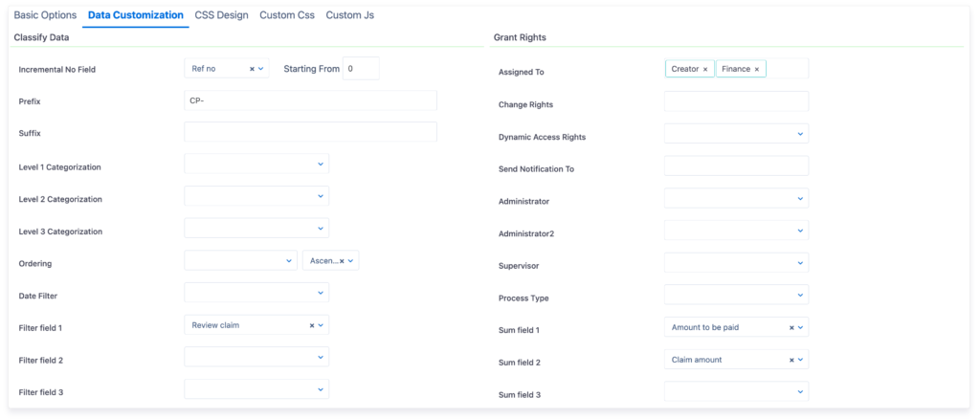Open the Filter field 3 dropdown
The image size is (980, 419).
click(x=256, y=389)
